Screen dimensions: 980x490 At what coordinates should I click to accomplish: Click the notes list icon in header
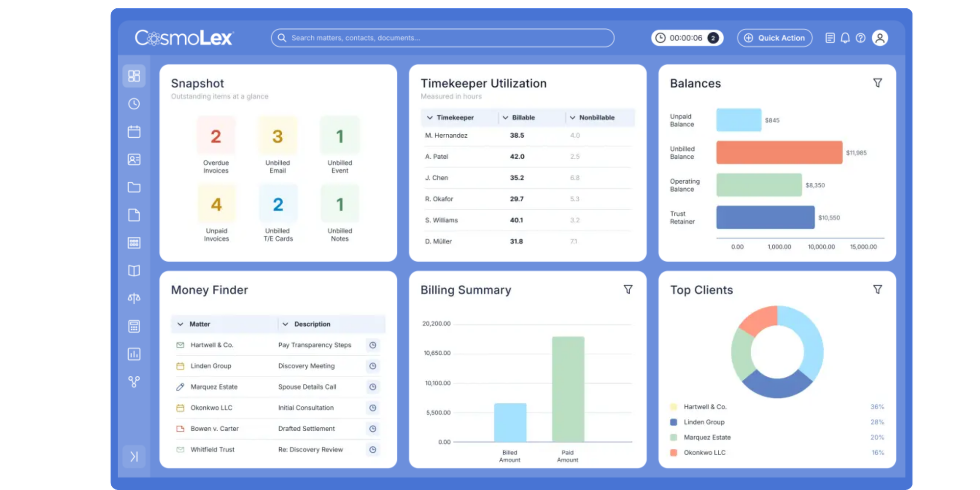pos(830,38)
